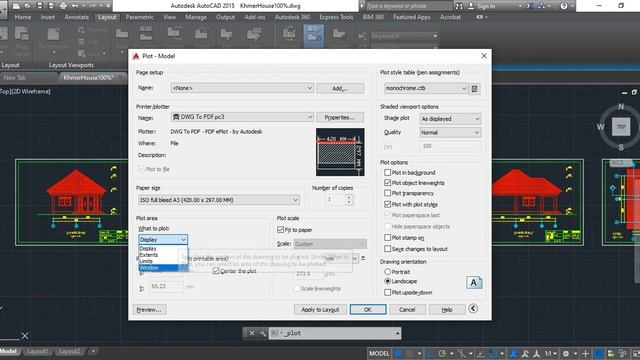Click the highlighted Page Setup ribbon icon
Viewport: 640px width, 360px height.
pyautogui.click(x=313, y=36)
